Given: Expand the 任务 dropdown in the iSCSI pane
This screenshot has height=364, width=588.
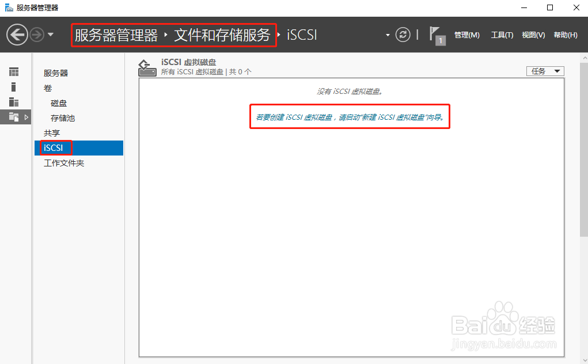Looking at the screenshot, I should 544,71.
